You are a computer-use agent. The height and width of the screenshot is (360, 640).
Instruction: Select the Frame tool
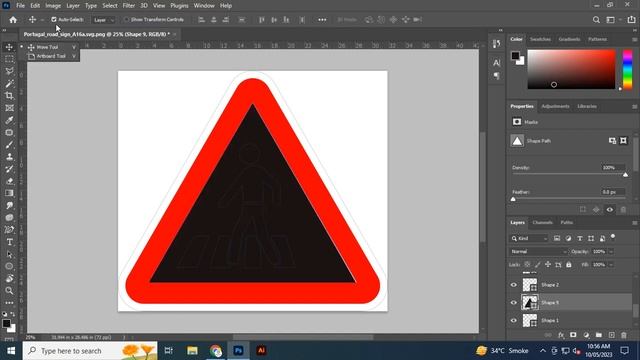[x=9, y=108]
